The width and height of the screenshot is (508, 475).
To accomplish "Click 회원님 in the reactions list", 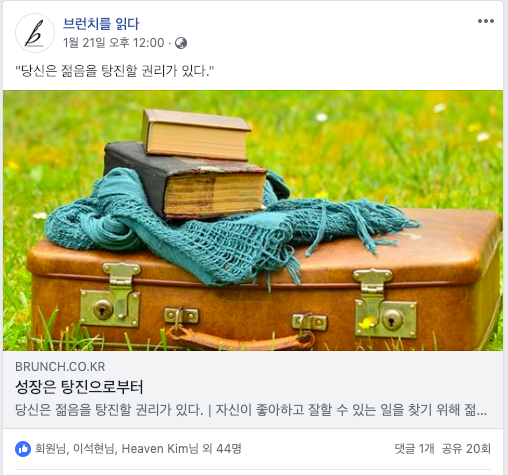I will pyautogui.click(x=51, y=449).
